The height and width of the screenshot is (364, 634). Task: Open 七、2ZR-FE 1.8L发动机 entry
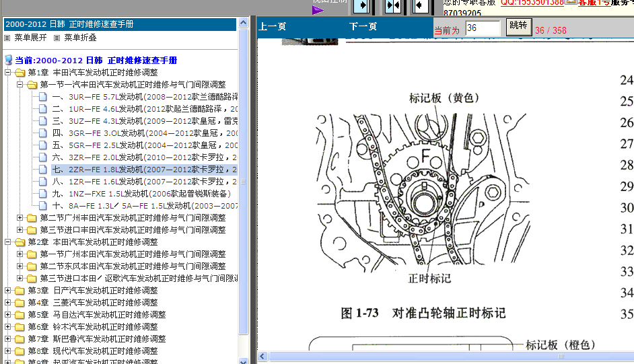[x=144, y=170]
